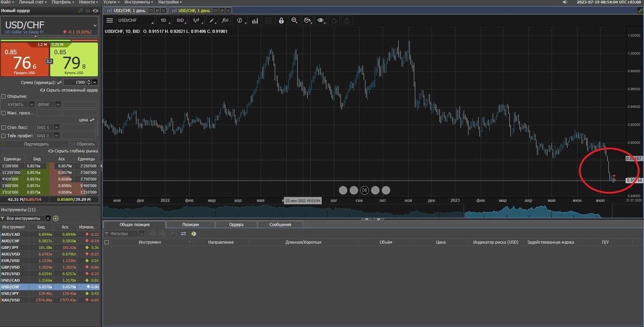Expand the Сумма amount dropdown arrow

pos(95,82)
